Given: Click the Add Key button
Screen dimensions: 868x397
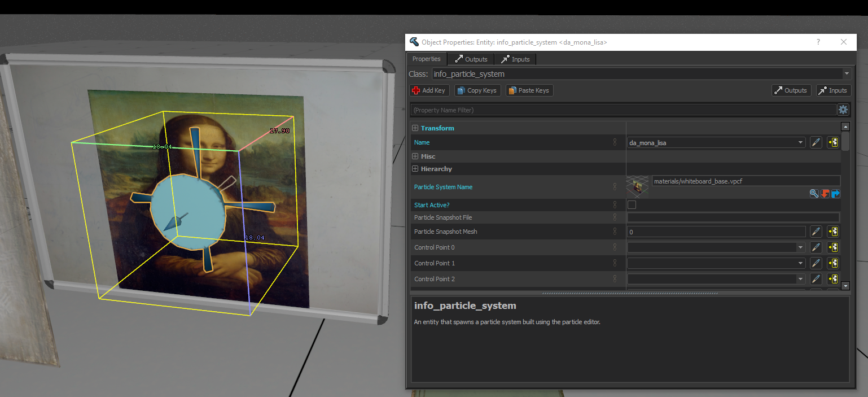Looking at the screenshot, I should pyautogui.click(x=428, y=90).
